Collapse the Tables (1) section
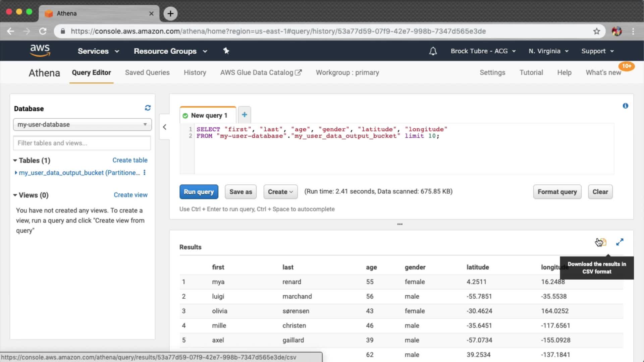The height and width of the screenshot is (362, 644). 15,161
